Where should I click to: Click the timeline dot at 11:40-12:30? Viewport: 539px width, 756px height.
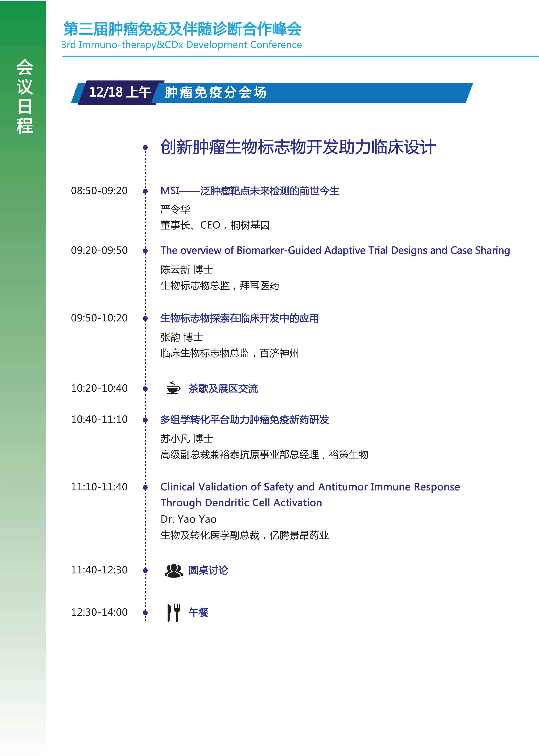(x=145, y=570)
